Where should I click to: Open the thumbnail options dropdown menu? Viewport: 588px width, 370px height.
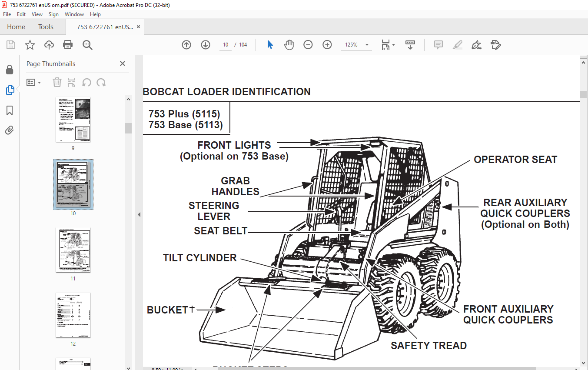click(34, 82)
